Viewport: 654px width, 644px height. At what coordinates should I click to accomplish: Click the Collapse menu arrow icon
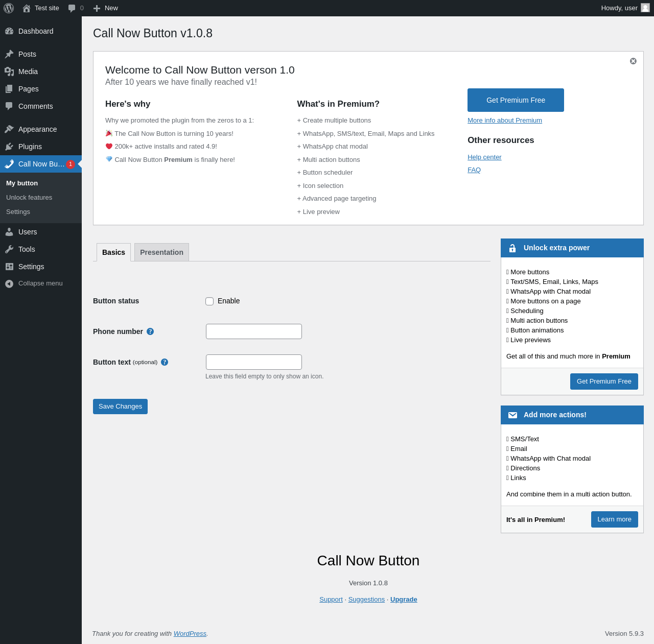tap(9, 283)
